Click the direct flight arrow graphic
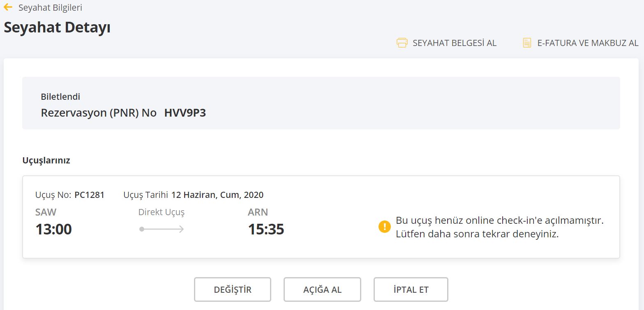644x310 pixels. tap(162, 229)
